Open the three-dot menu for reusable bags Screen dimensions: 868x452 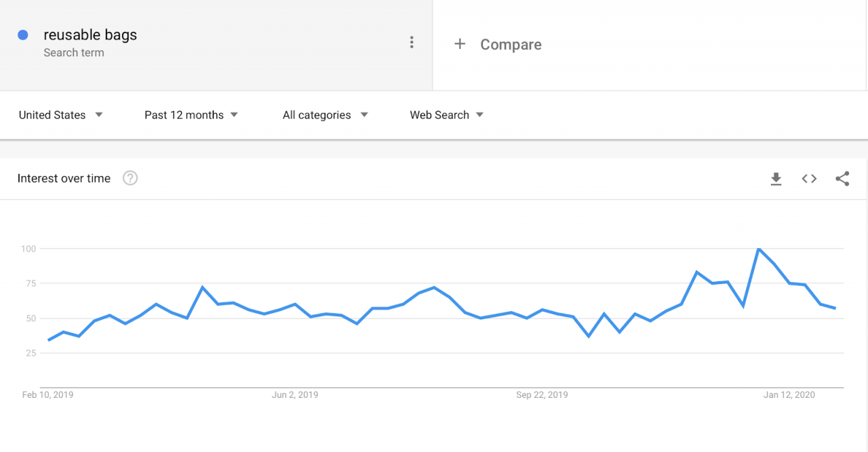tap(411, 43)
